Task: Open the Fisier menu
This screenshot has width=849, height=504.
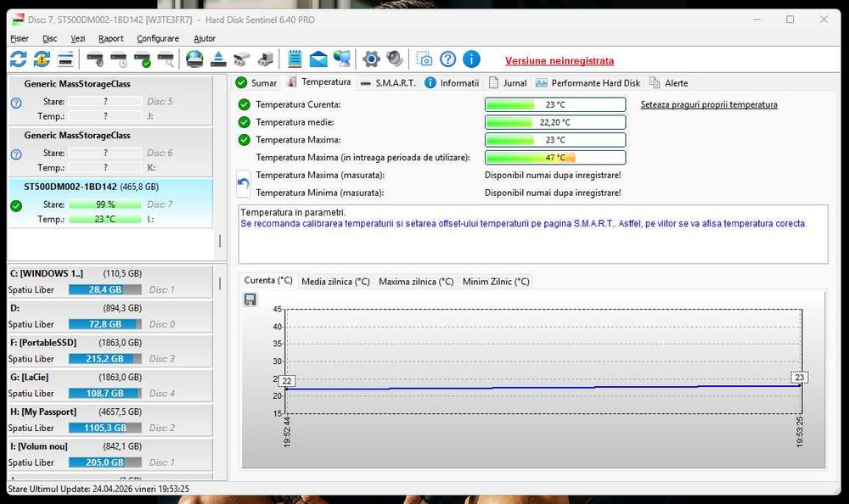Action: (x=20, y=38)
